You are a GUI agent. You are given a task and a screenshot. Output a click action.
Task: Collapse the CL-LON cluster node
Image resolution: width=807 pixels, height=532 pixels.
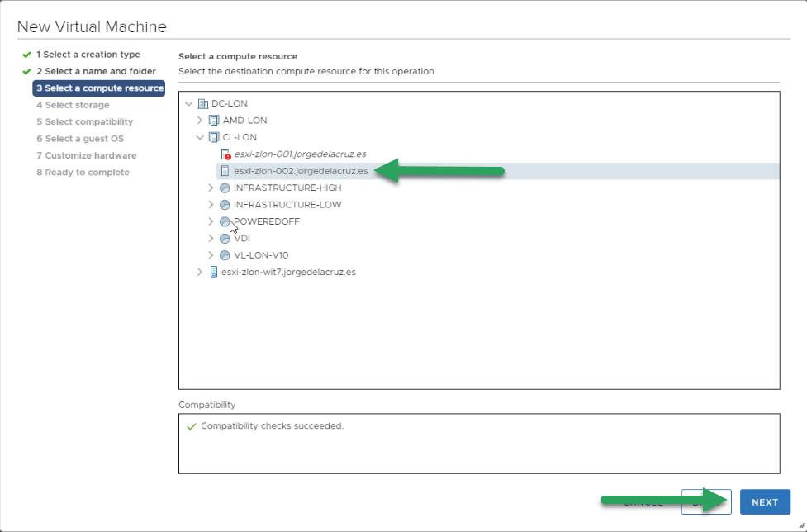pos(200,137)
